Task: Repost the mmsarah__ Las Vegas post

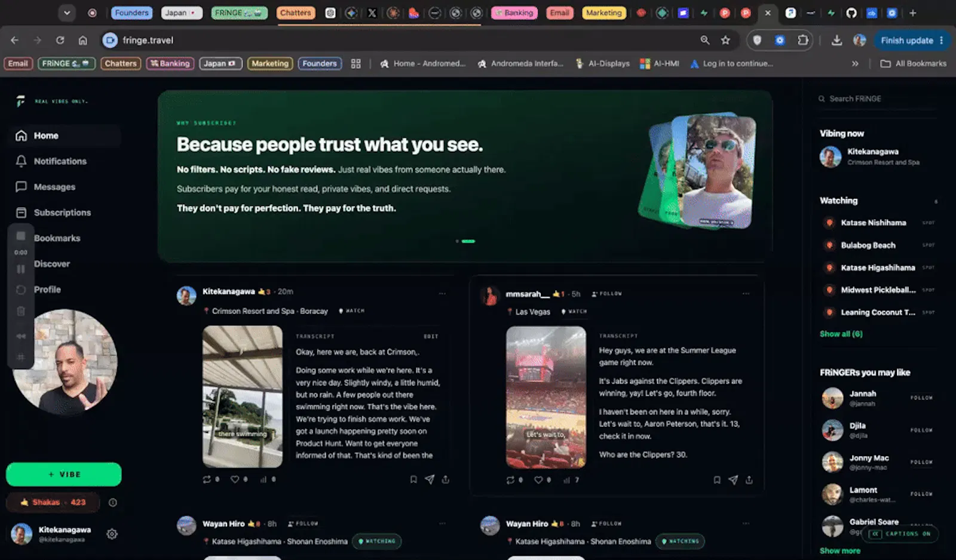Action: coord(510,480)
